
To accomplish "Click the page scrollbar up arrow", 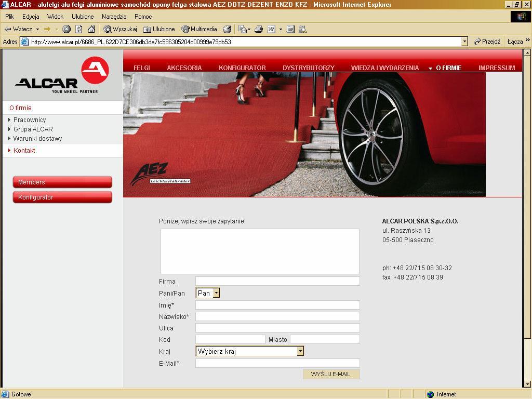I will (x=527, y=53).
